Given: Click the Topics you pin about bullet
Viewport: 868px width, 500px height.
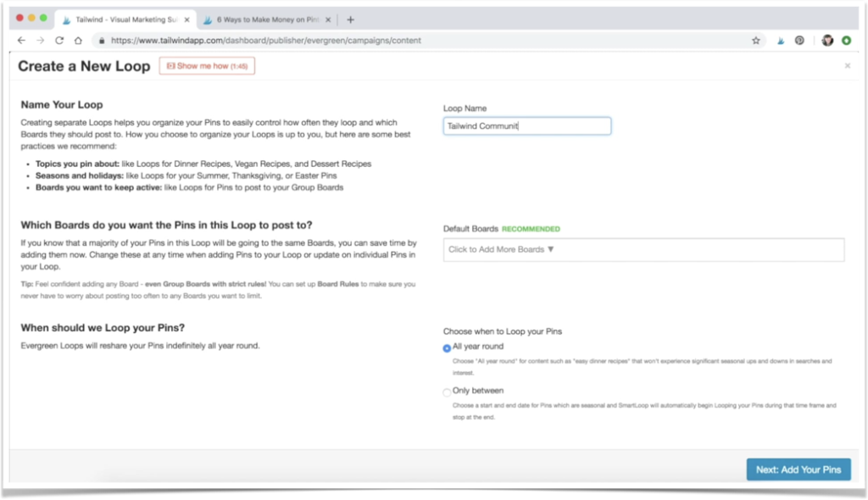Looking at the screenshot, I should pos(203,164).
